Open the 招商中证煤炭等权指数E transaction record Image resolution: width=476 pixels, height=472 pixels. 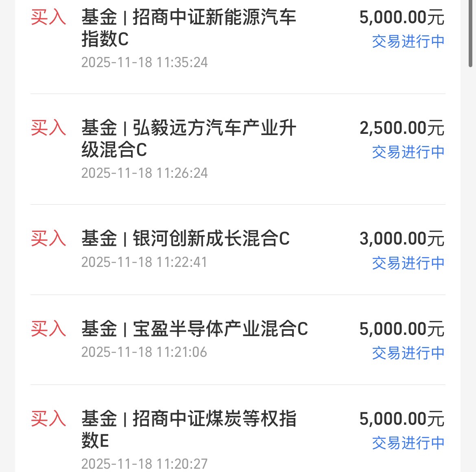click(238, 428)
